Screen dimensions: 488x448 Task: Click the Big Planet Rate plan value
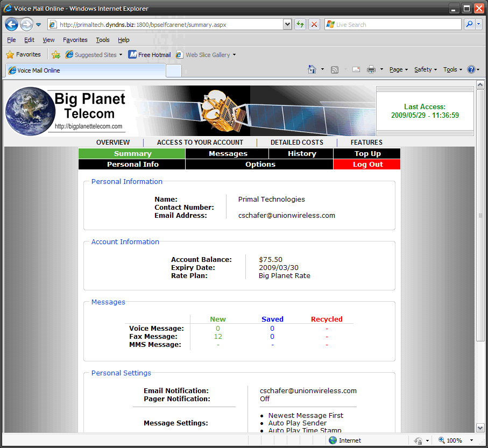click(x=285, y=276)
